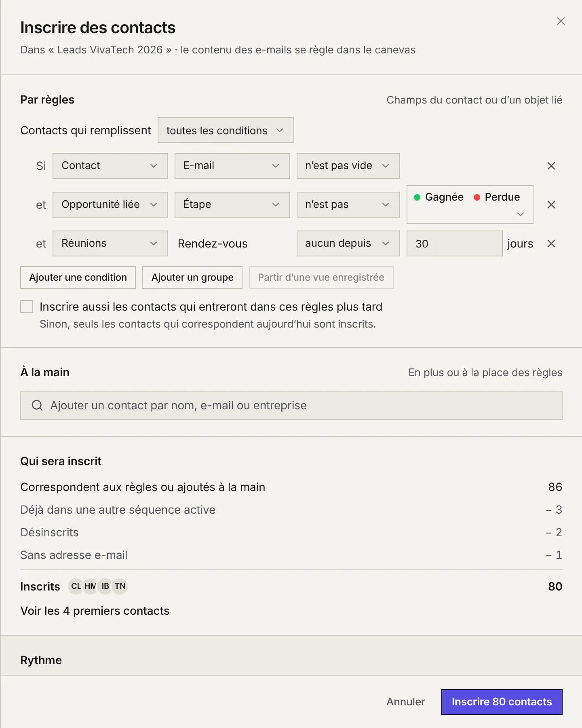Click Ajouter une condition button
This screenshot has height=728, width=582.
click(x=78, y=277)
